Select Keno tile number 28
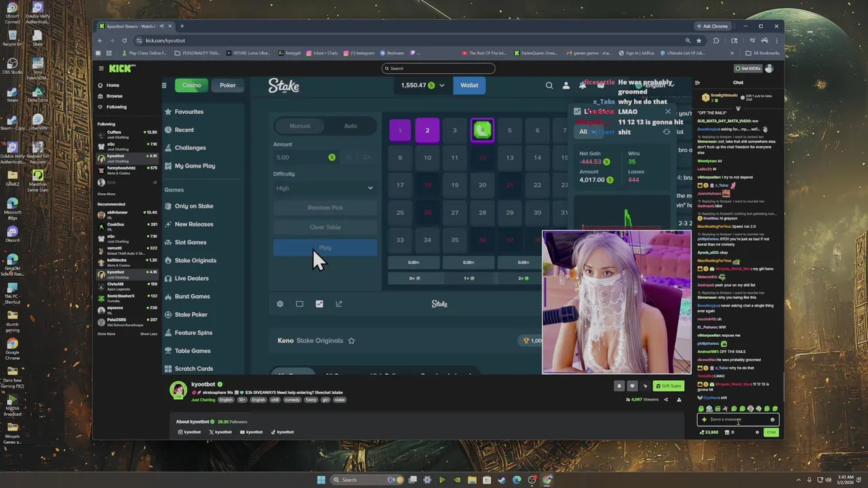 482,213
